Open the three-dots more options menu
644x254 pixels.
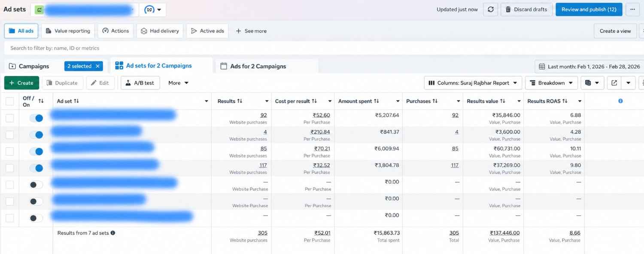click(632, 9)
